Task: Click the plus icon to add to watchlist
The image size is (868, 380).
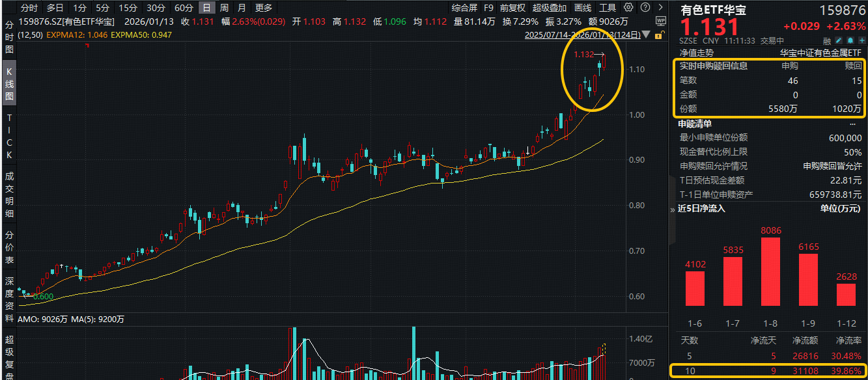Action: click(x=862, y=40)
